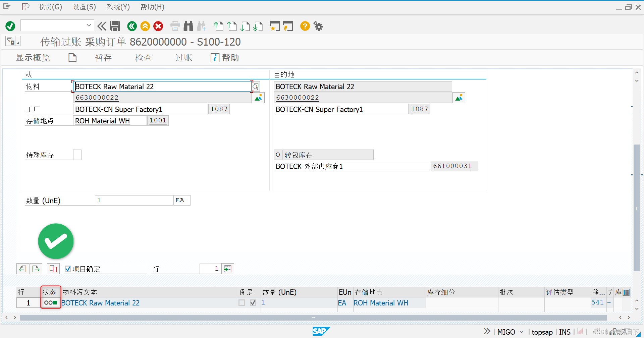644x338 pixels.
Task: Open the window system menu icon
Action: (7, 6)
